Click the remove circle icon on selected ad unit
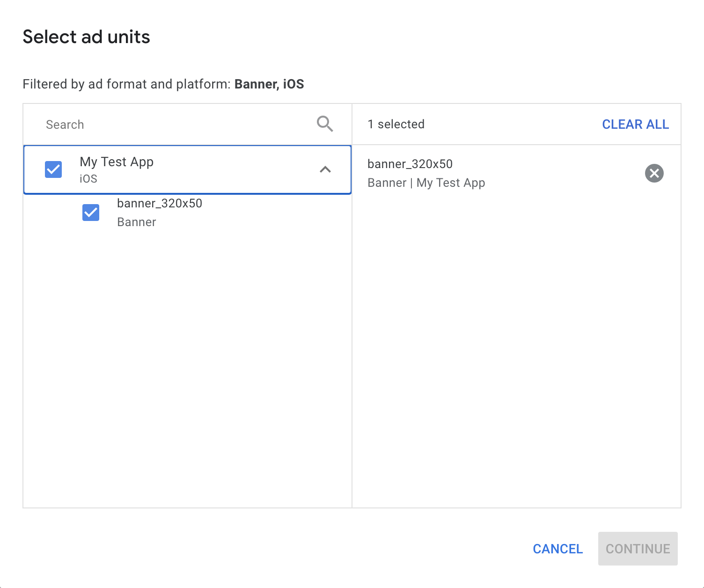704x588 pixels. pos(654,173)
